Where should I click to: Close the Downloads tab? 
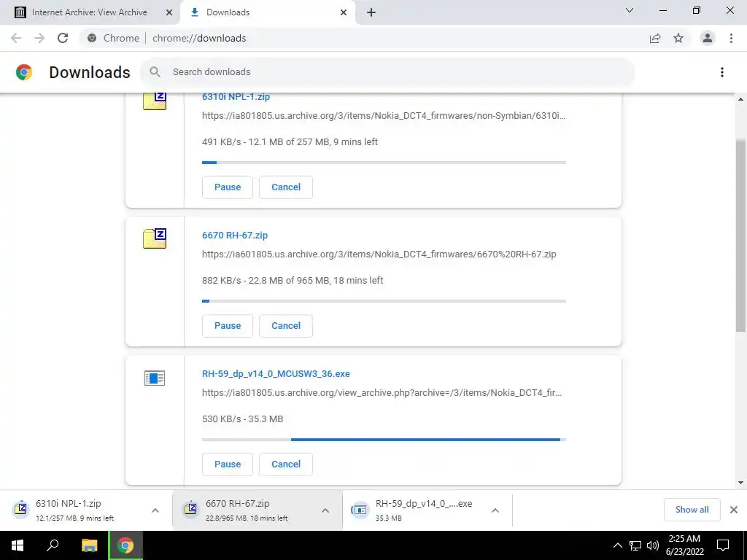pyautogui.click(x=344, y=12)
